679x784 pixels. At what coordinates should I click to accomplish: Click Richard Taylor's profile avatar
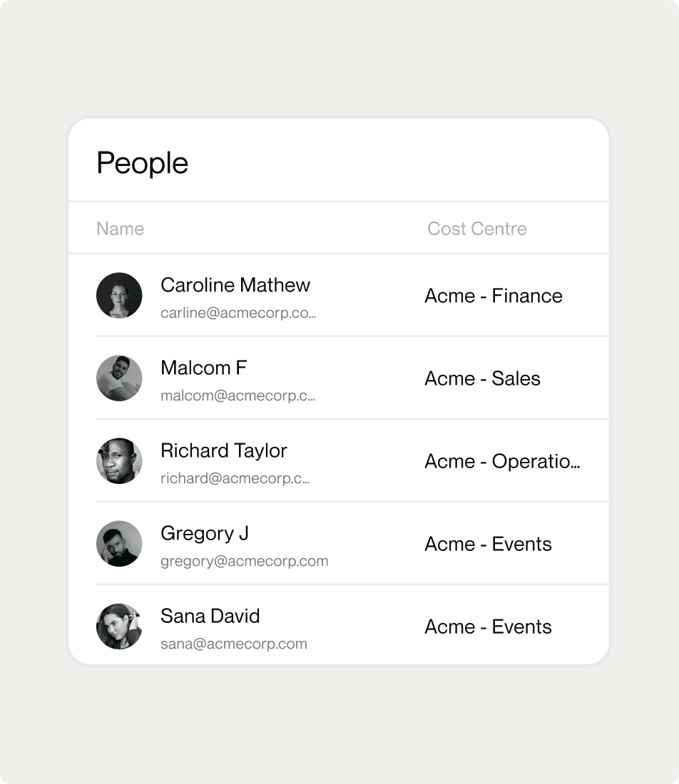coord(119,461)
